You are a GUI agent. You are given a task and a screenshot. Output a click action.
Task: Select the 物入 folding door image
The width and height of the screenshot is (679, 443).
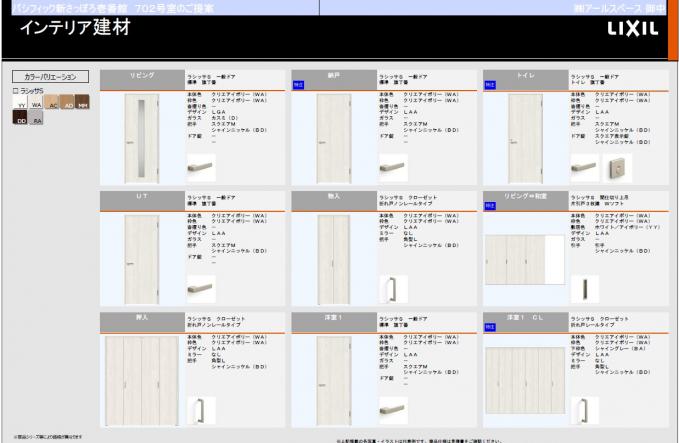pyautogui.click(x=333, y=259)
